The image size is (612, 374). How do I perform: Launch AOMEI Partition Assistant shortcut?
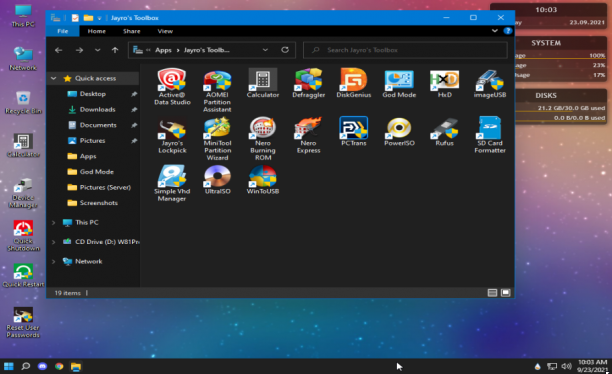pyautogui.click(x=217, y=91)
